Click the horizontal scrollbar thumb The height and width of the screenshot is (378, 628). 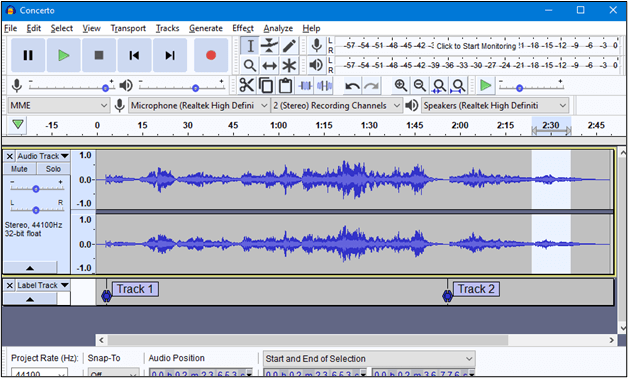click(308, 340)
